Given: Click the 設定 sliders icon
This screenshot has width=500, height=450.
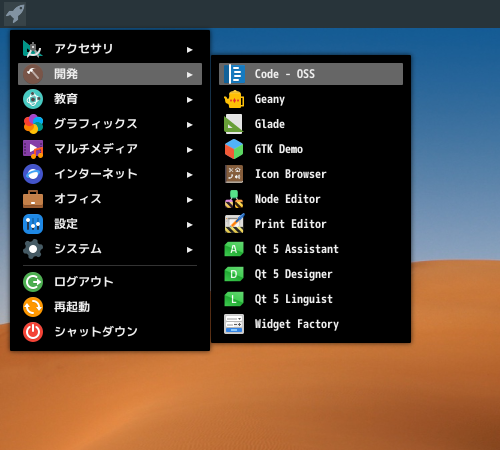Looking at the screenshot, I should 33,224.
